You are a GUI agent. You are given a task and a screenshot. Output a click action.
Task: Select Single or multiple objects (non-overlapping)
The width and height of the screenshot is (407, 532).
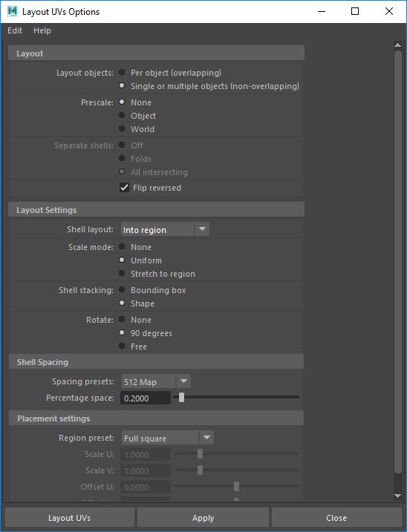pyautogui.click(x=122, y=85)
